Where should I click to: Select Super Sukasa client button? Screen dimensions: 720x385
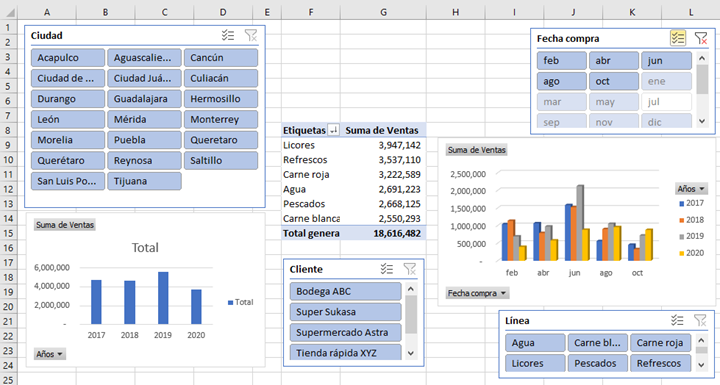345,312
